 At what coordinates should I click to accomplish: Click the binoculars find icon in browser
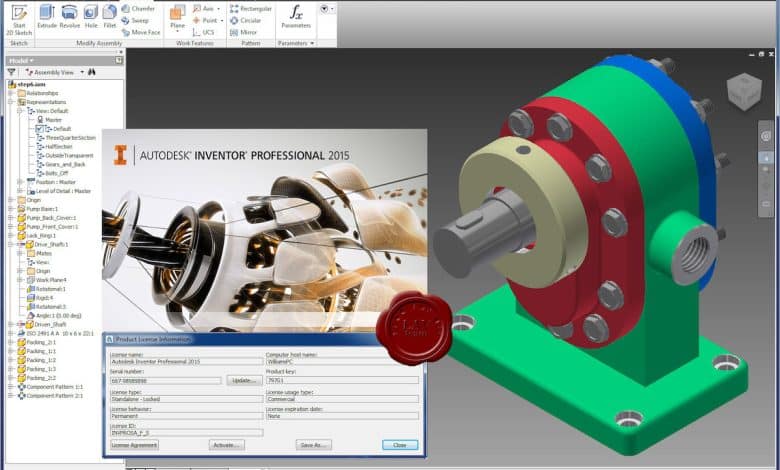tap(92, 72)
